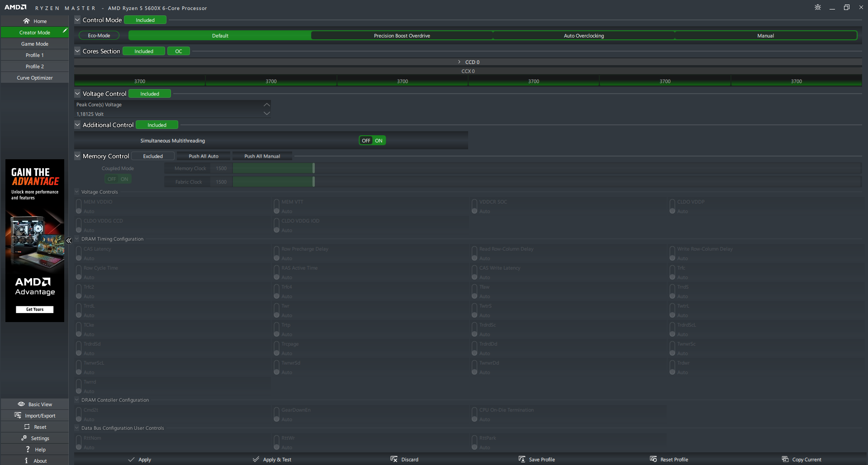Click the Apply checkmark icon
This screenshot has width=868, height=465.
[131, 459]
